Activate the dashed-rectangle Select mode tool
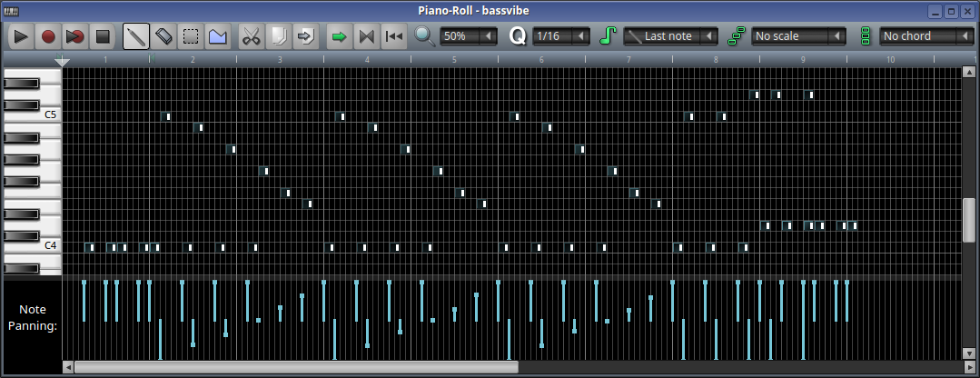Image resolution: width=980 pixels, height=378 pixels. pos(191,36)
